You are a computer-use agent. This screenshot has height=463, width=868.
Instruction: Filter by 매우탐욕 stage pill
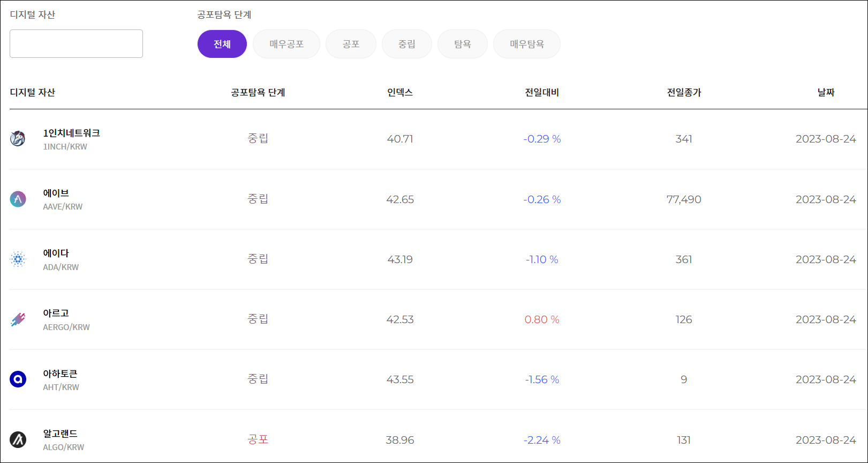click(527, 44)
